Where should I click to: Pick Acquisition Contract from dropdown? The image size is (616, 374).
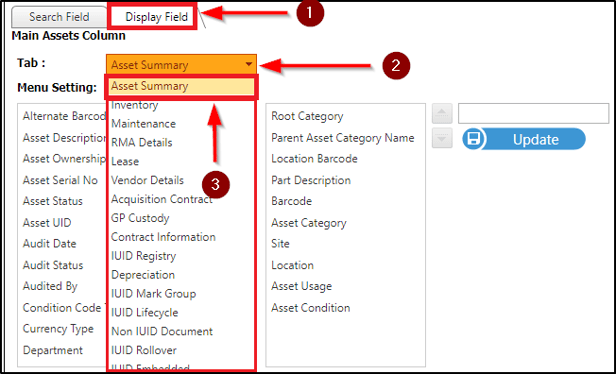[x=161, y=199]
